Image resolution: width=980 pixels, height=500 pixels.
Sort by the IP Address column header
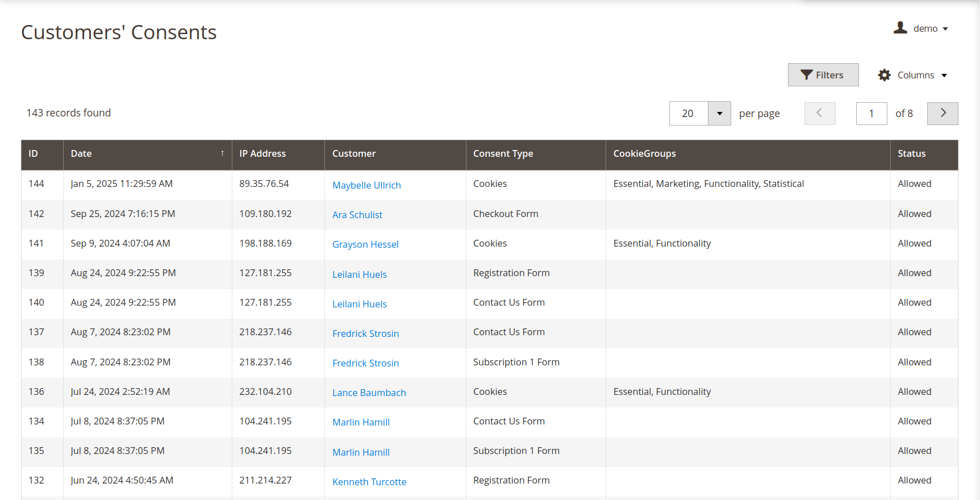click(x=262, y=154)
